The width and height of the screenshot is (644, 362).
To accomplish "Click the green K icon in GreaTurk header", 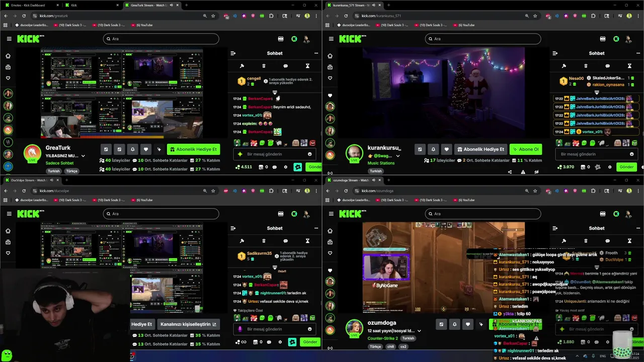I will click(294, 39).
